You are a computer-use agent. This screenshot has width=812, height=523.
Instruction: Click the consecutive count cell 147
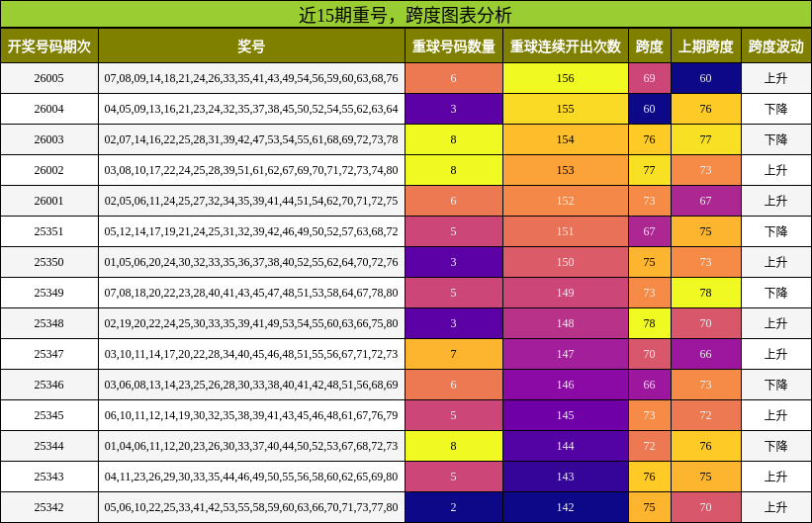(x=566, y=354)
